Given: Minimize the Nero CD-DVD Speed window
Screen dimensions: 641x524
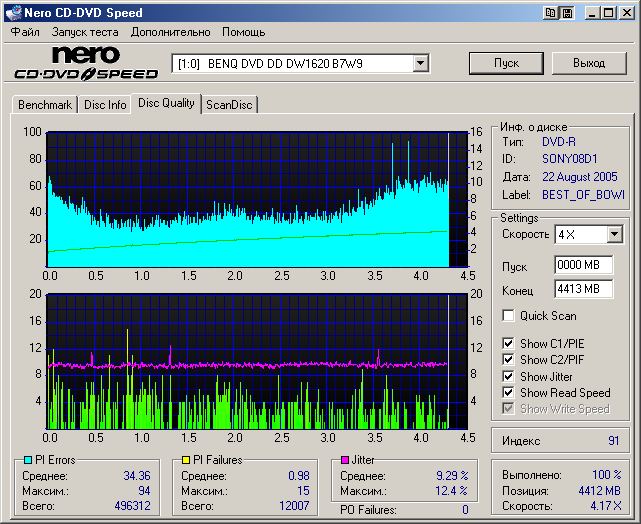Looking at the screenshot, I should pyautogui.click(x=594, y=13).
